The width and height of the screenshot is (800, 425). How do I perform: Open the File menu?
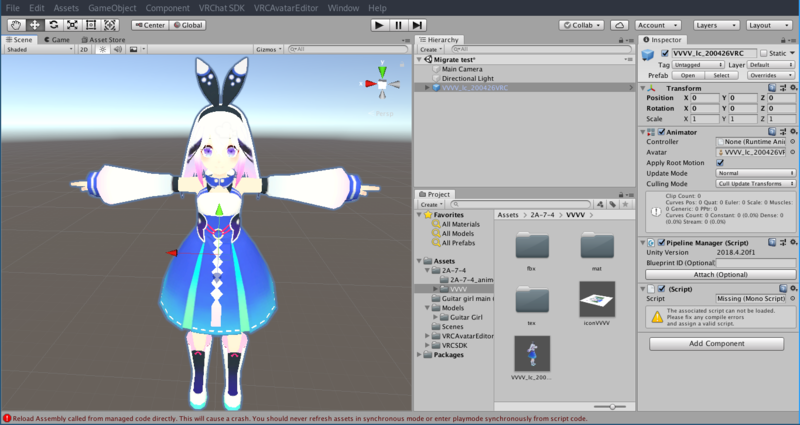[x=13, y=8]
